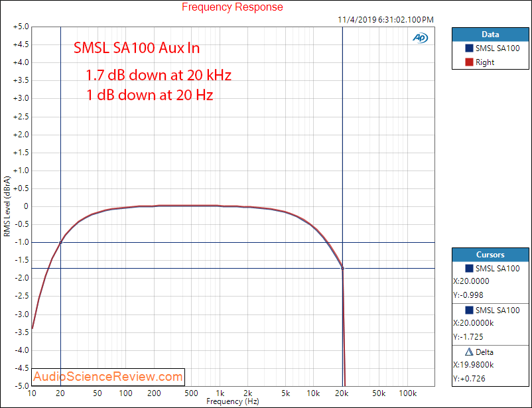
Task: Click the cursor marker point at 20 kHz
Action: click(343, 269)
